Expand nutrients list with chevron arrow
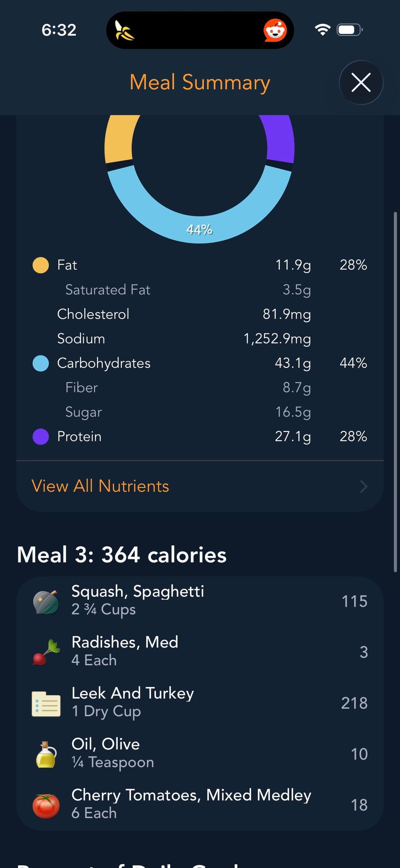400x868 pixels. click(x=364, y=486)
